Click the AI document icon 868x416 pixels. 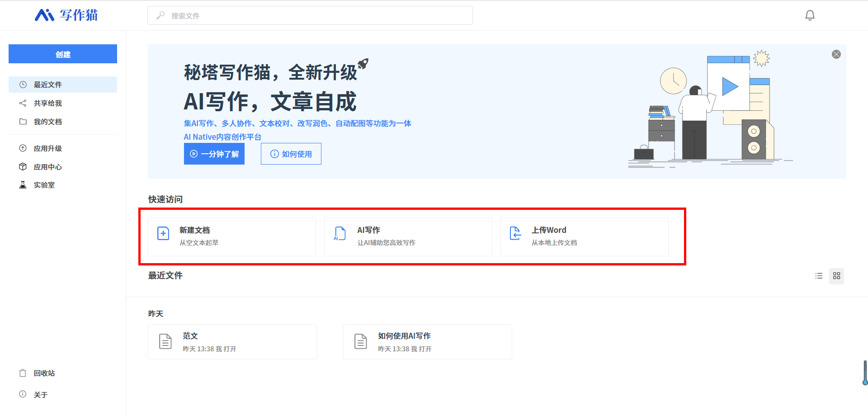pyautogui.click(x=340, y=233)
